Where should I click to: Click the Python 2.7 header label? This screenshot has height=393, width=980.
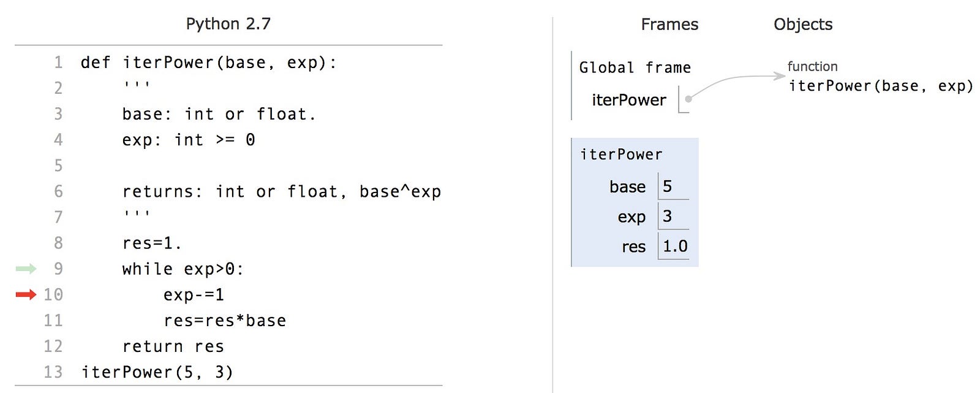pos(228,24)
